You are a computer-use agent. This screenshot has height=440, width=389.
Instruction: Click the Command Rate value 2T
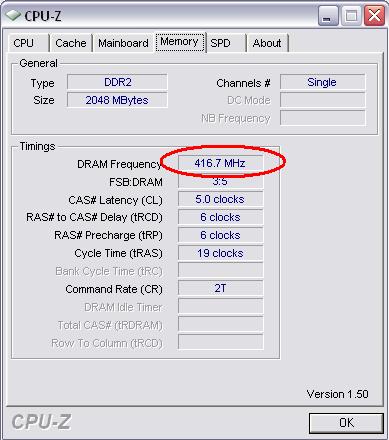220,288
